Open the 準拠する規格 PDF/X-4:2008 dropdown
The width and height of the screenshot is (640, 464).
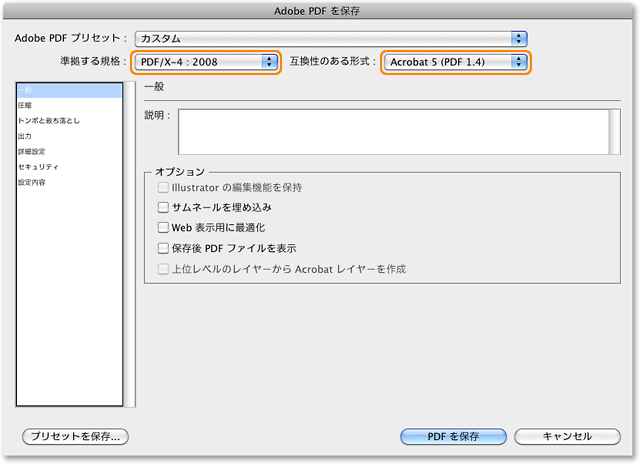(x=207, y=62)
